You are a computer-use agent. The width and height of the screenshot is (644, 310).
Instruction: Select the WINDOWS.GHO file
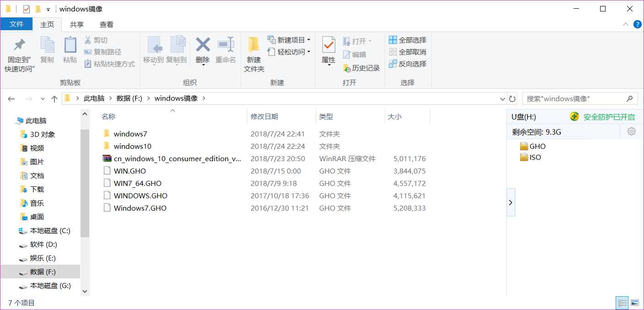(140, 196)
